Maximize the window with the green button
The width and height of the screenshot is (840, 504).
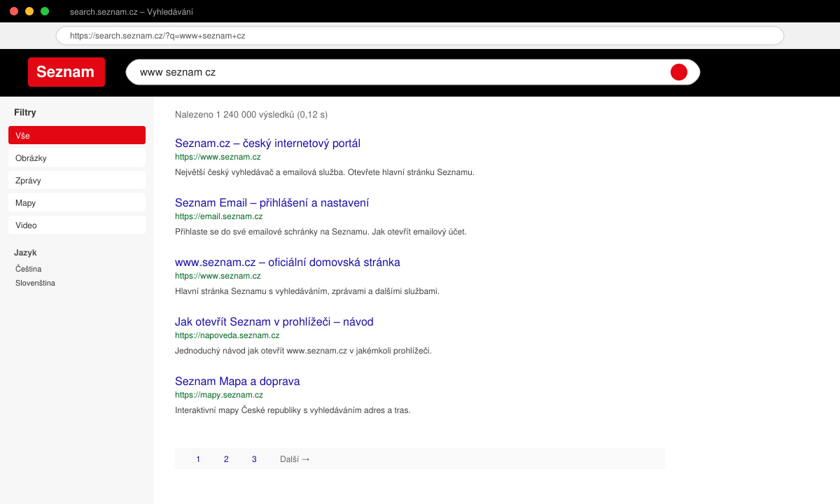pos(45,11)
